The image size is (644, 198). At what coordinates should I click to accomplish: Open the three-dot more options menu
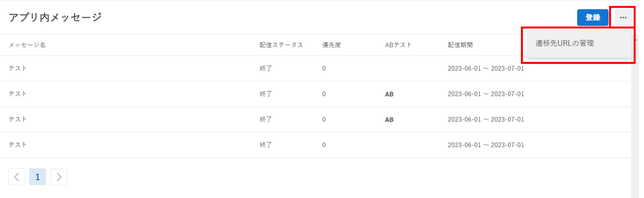pyautogui.click(x=623, y=18)
